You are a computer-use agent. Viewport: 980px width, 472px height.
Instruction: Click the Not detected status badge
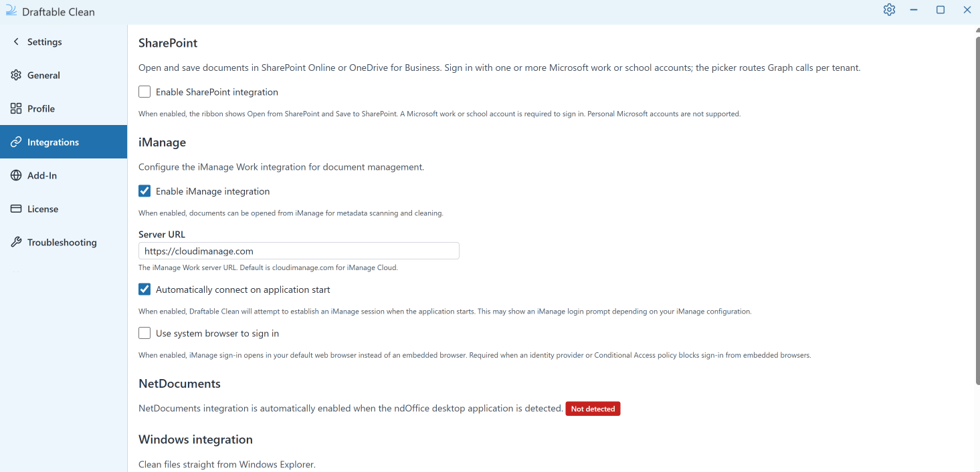click(x=593, y=408)
